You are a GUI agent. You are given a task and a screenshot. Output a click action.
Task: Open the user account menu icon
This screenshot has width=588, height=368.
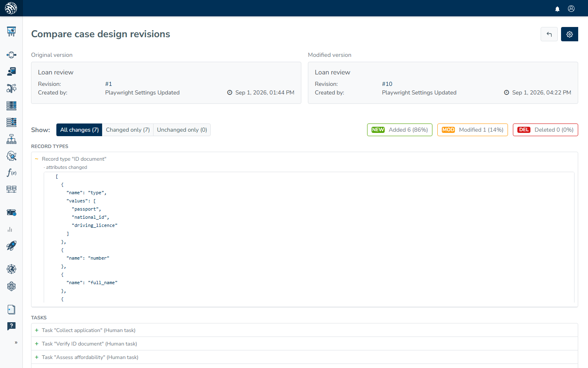click(x=571, y=9)
